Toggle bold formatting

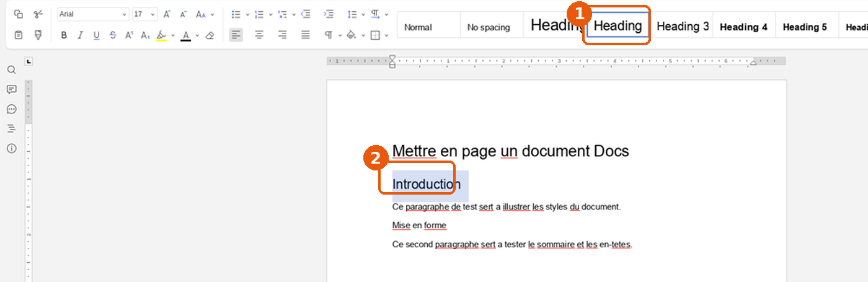64,35
